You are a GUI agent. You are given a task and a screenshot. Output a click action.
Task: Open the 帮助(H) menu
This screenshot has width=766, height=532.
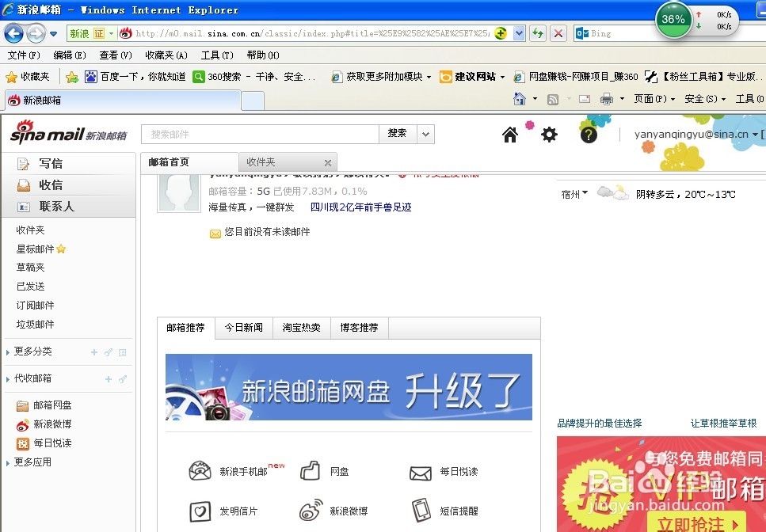coord(263,55)
